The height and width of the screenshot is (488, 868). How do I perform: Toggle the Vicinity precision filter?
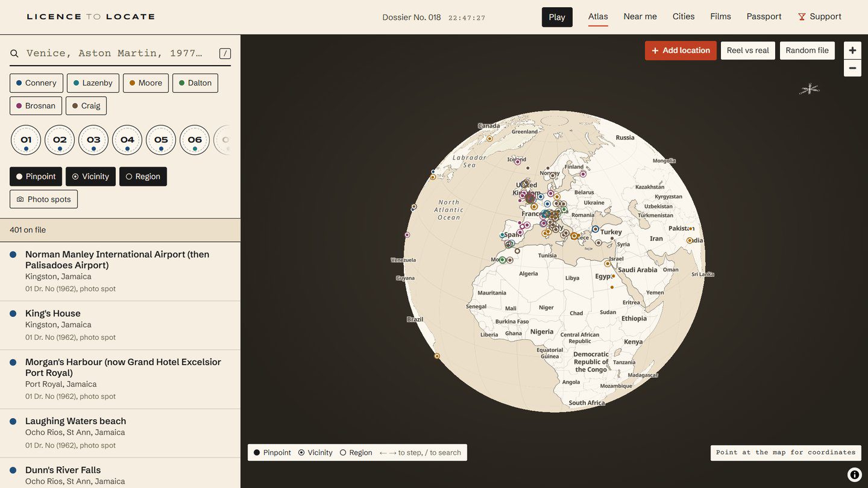click(90, 177)
